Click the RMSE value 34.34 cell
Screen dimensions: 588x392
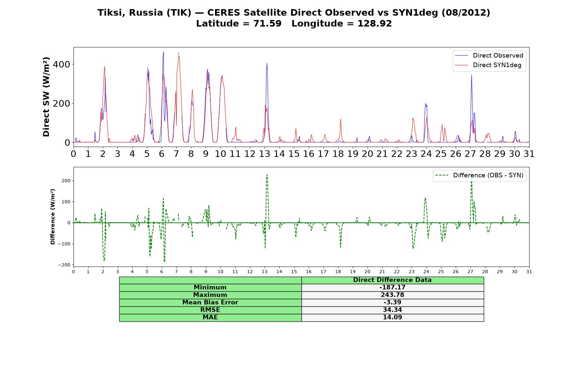(392, 310)
